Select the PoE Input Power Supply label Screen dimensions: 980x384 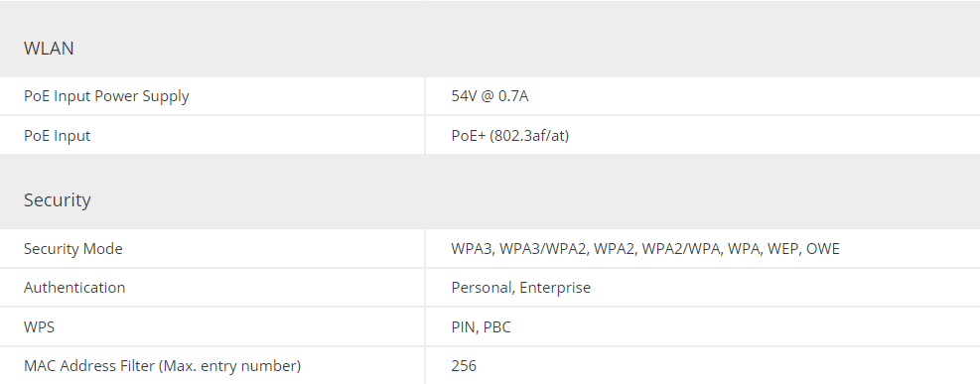pos(106,96)
